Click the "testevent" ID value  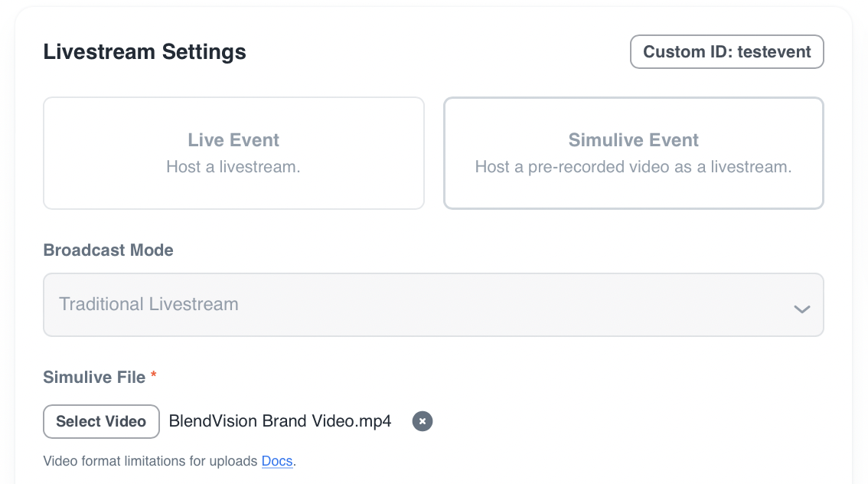point(774,52)
